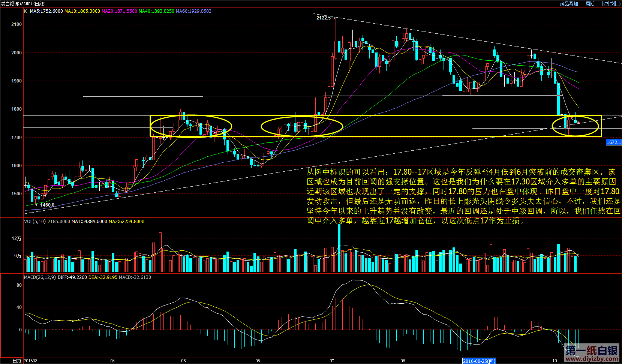Click the green MA40 label
Viewport: 622px width, 364px height.
(156, 11)
